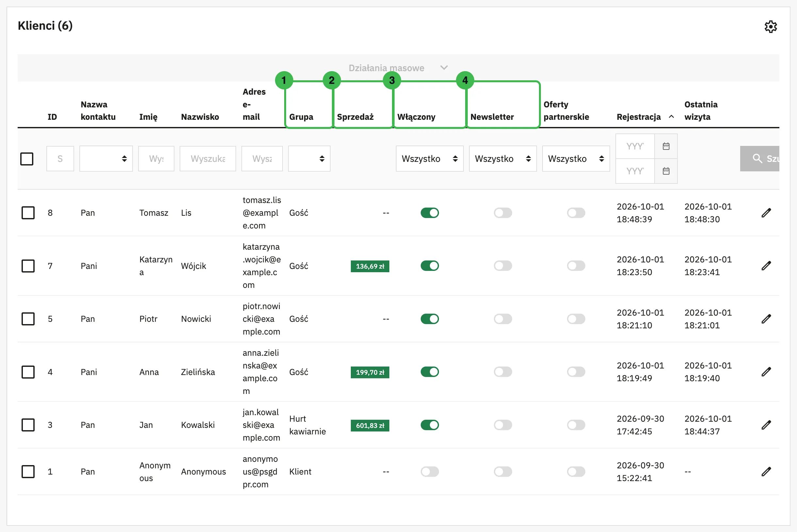Edit customer Katarzyna Wójcik with pencil icon
797x532 pixels.
coord(766,266)
